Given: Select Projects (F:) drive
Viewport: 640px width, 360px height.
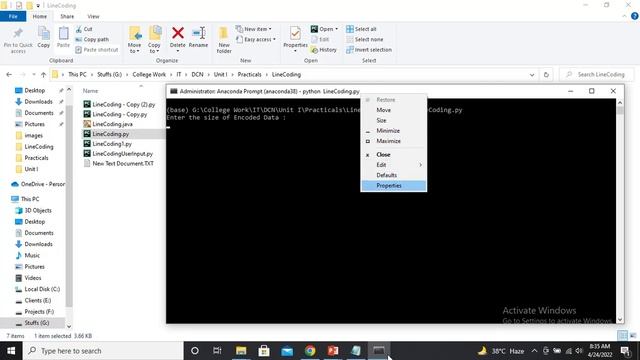Looking at the screenshot, I should pos(39,311).
